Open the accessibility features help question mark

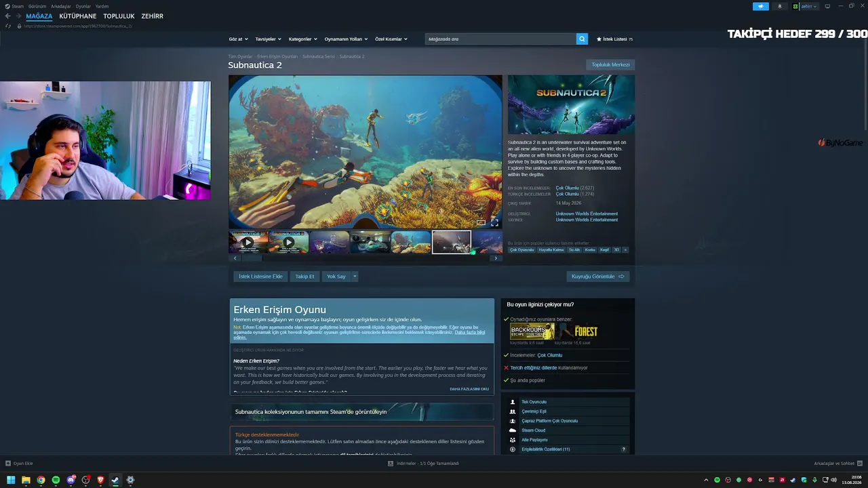(623, 449)
